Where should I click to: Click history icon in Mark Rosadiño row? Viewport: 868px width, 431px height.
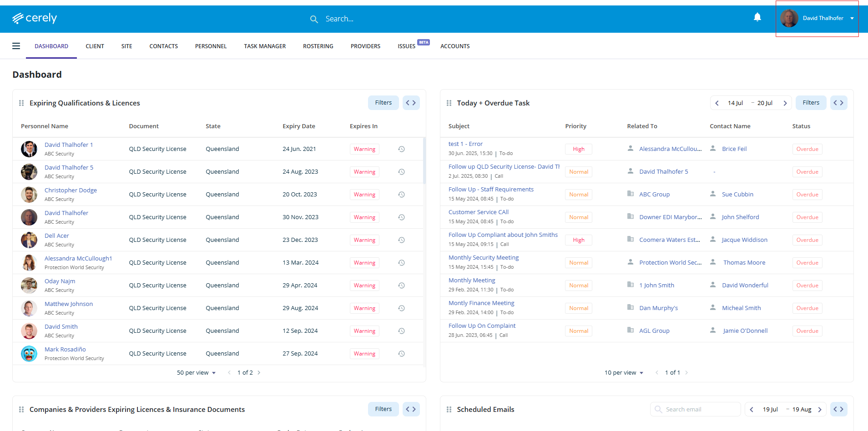[402, 354]
